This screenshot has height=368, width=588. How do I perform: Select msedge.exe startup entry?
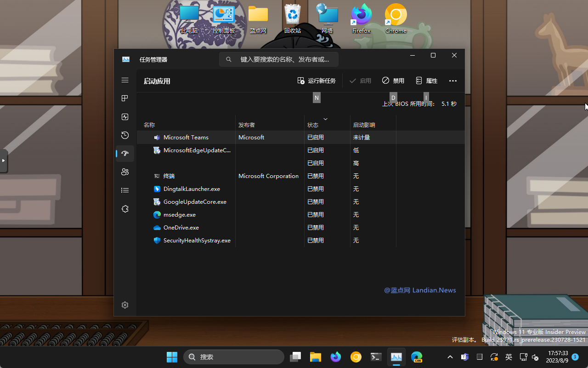(x=301, y=215)
